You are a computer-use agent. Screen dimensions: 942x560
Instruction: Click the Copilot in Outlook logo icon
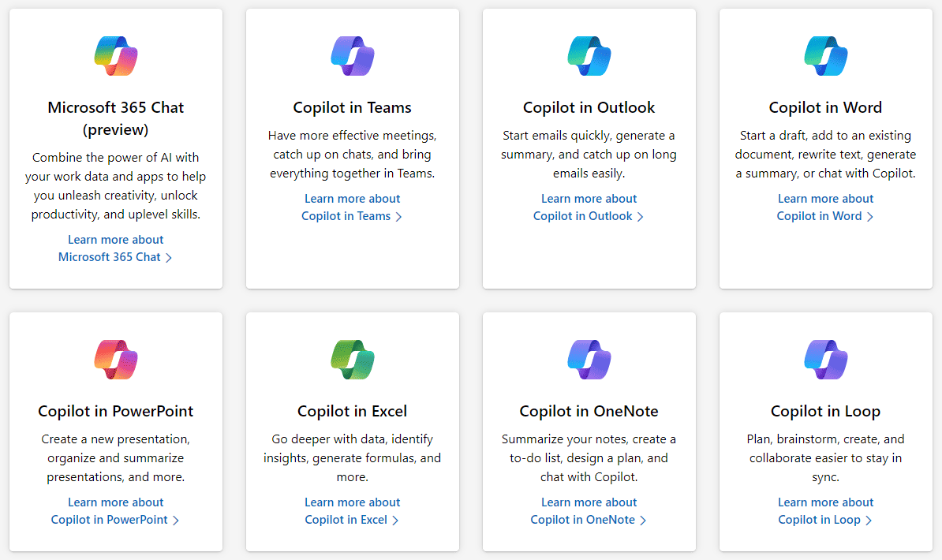(589, 56)
